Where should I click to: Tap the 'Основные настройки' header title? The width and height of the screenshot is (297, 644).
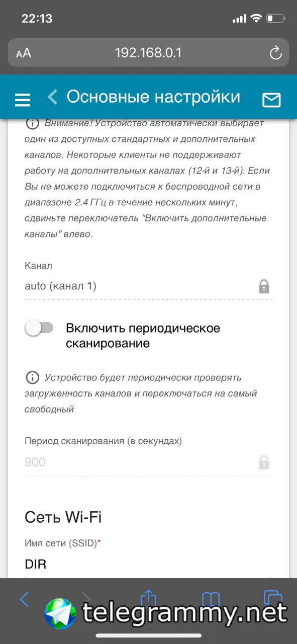click(153, 97)
